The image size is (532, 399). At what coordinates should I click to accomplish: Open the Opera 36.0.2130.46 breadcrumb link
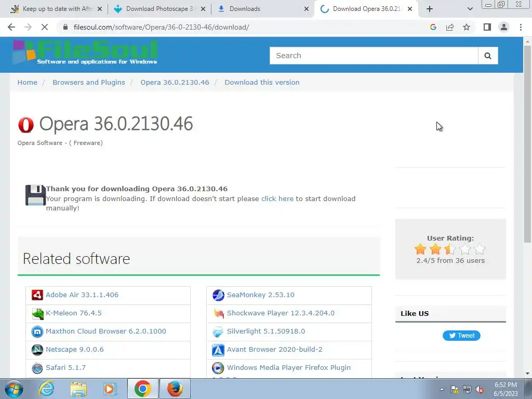pyautogui.click(x=175, y=83)
